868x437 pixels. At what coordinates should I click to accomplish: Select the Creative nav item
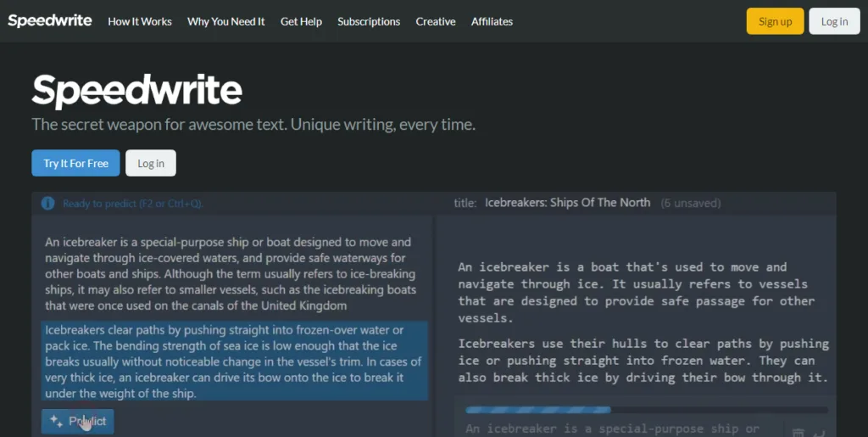pos(436,21)
